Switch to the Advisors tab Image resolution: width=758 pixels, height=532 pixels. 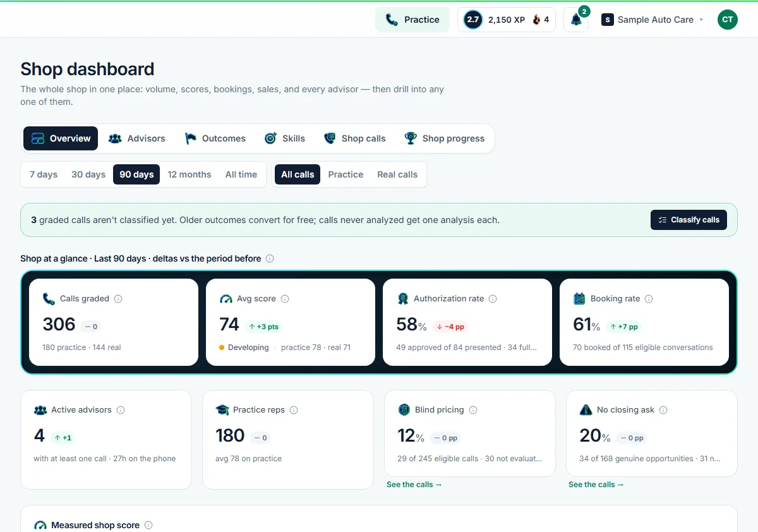(136, 138)
